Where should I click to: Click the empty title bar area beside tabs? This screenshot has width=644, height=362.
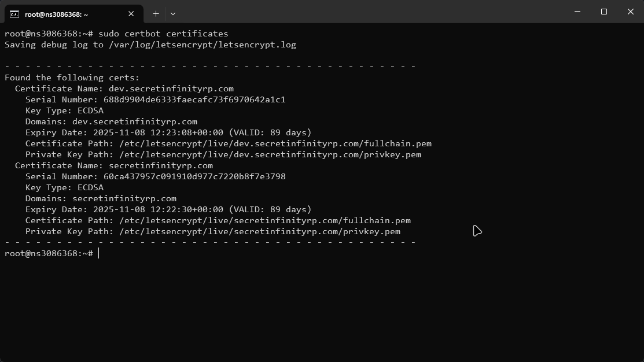point(370,12)
